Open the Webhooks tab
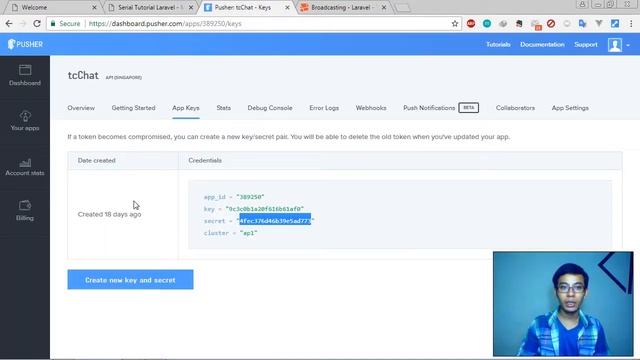This screenshot has height=360, width=640. [x=371, y=108]
